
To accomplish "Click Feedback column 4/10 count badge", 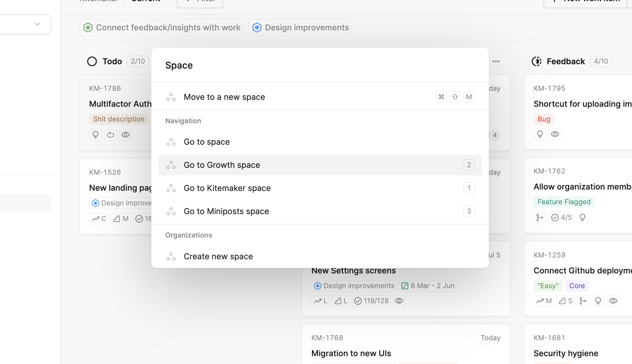I will [601, 61].
